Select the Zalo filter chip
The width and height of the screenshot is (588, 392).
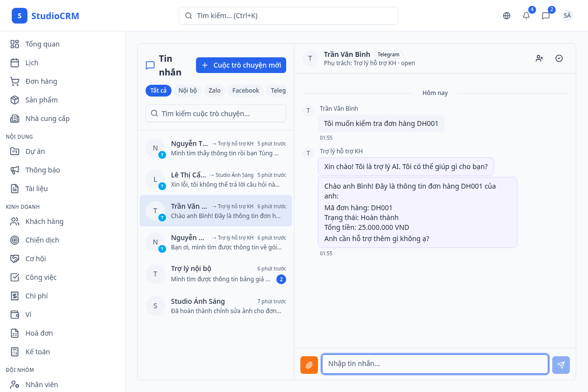[x=215, y=91]
